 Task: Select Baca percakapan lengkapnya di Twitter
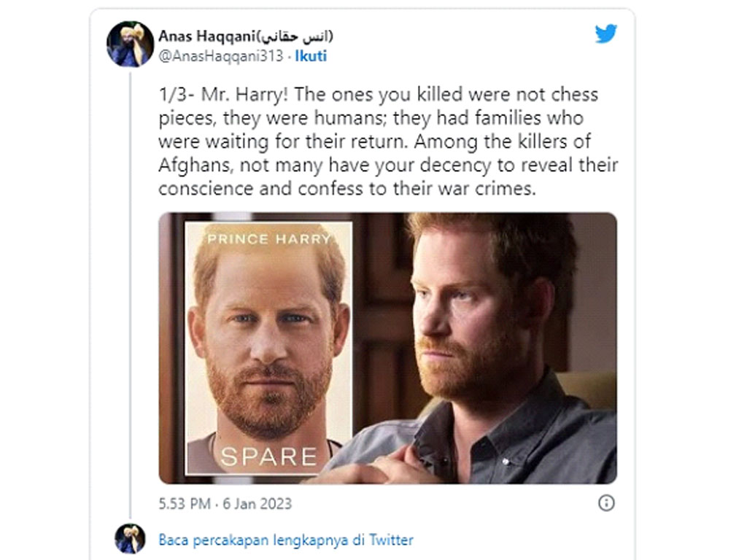[286, 540]
